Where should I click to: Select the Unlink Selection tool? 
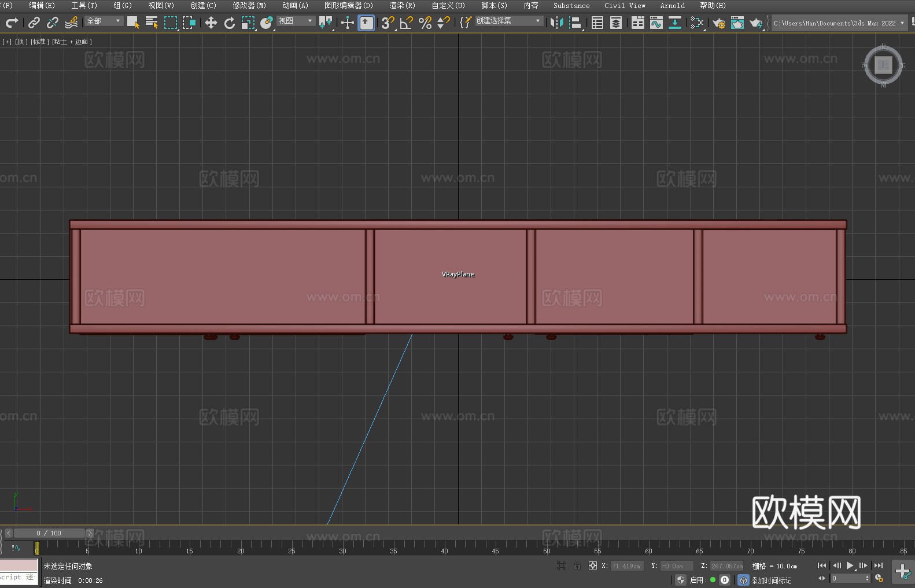tap(52, 23)
